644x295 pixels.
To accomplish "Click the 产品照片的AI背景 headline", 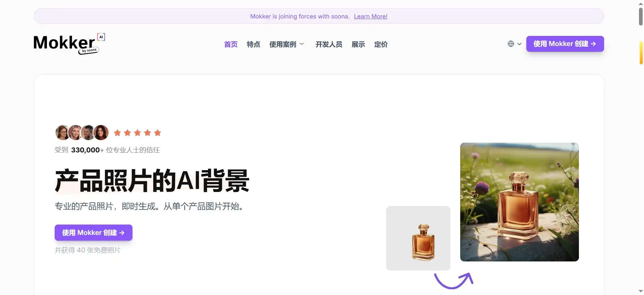I will [152, 181].
